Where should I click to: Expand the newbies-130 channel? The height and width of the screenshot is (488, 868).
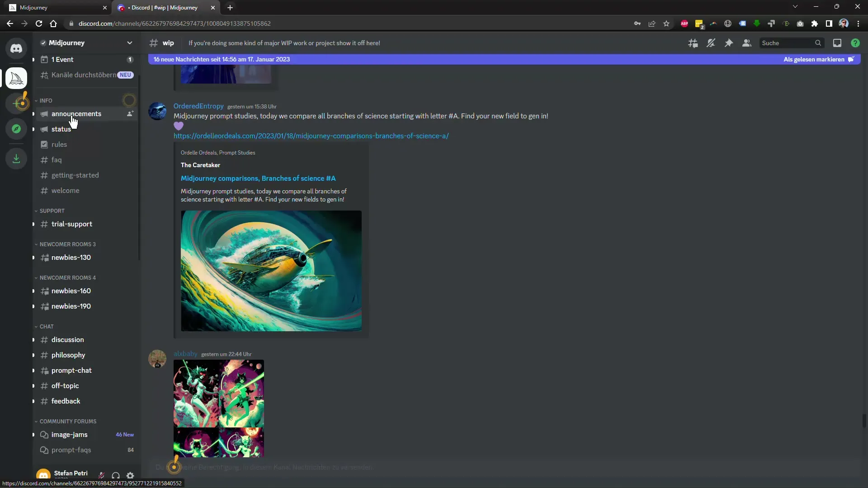coord(33,257)
